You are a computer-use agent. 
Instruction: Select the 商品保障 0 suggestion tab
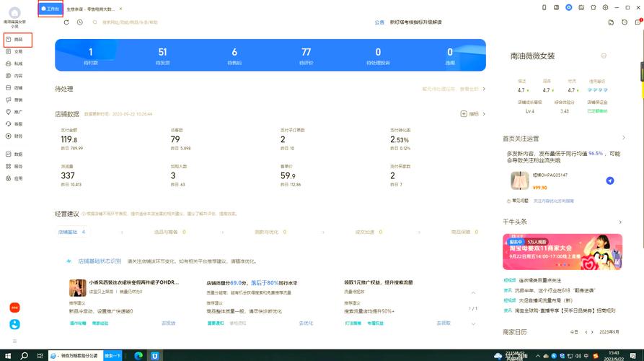(x=465, y=232)
